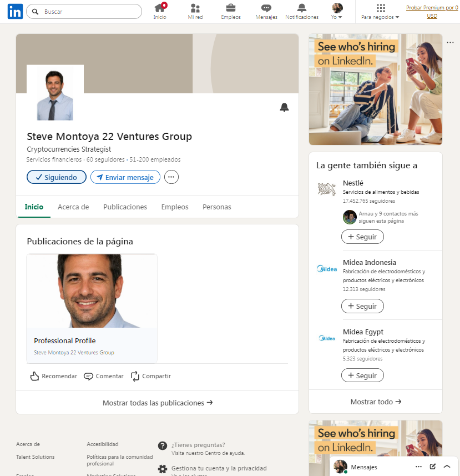Image resolution: width=460 pixels, height=476 pixels.
Task: Expand the Mensajes overlay chevron
Action: pos(447,467)
